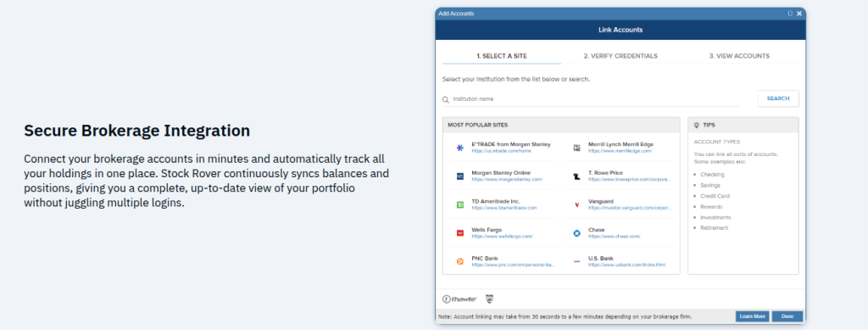This screenshot has width=868, height=330.
Task: Open the U.S. Bank URL link
Action: 626,265
